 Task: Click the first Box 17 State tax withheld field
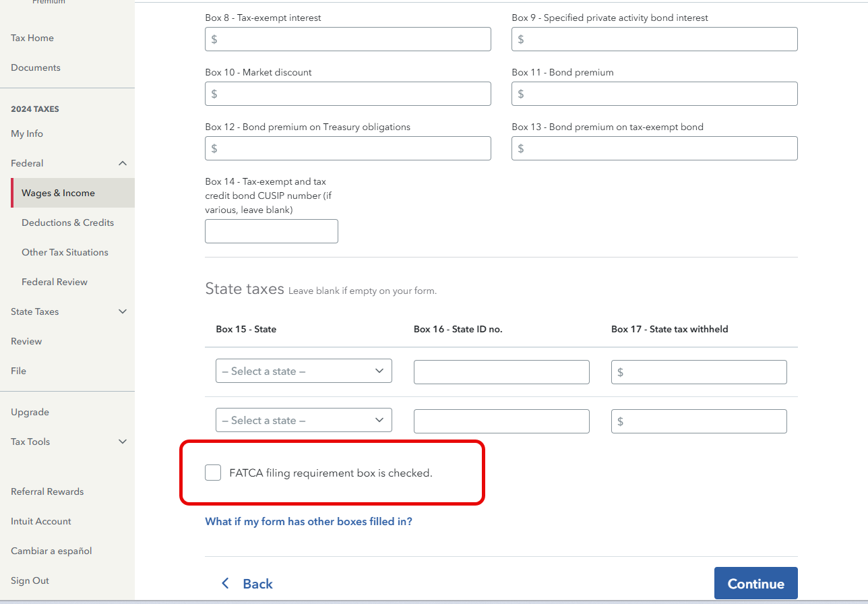(x=699, y=372)
